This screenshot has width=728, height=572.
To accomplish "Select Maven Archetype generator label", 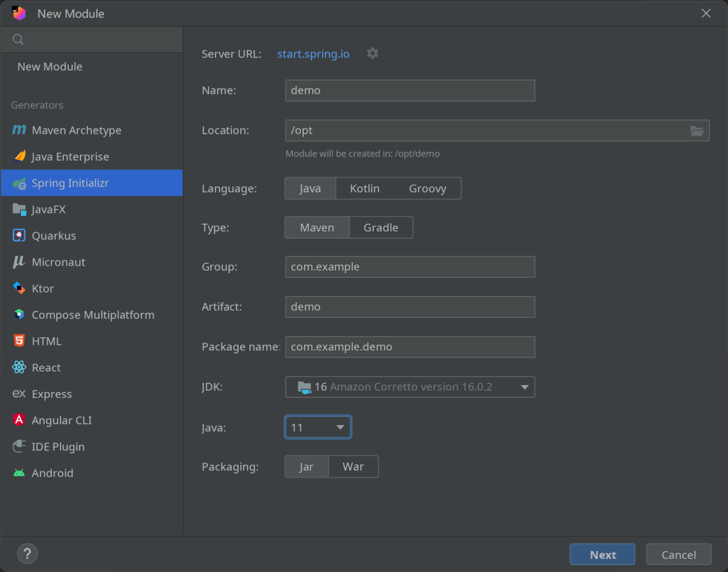I will tap(77, 130).
